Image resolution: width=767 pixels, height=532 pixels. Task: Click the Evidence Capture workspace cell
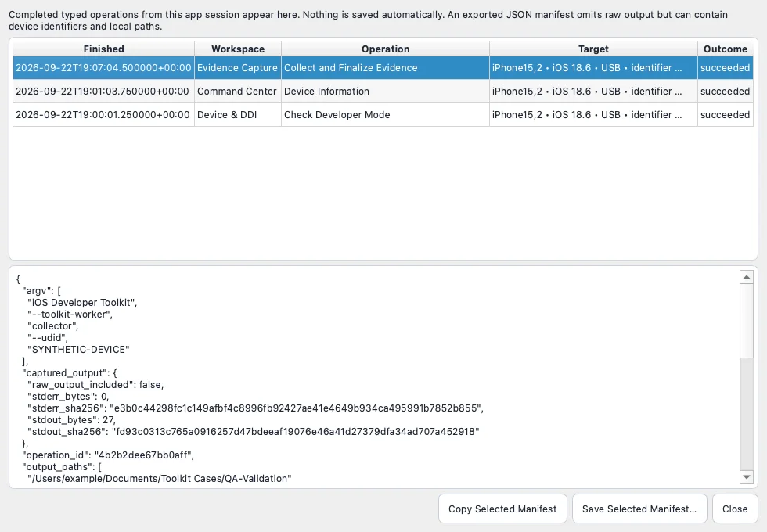pyautogui.click(x=238, y=67)
